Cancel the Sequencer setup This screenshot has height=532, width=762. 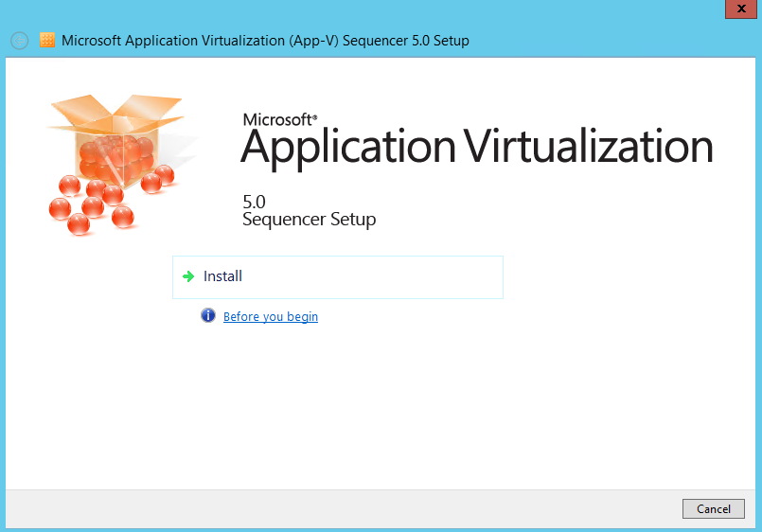pyautogui.click(x=713, y=508)
